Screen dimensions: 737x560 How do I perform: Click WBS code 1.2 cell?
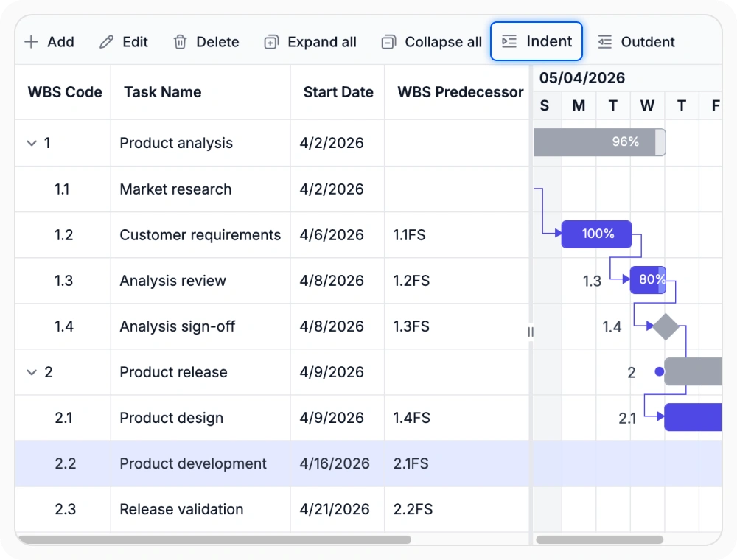pyautogui.click(x=63, y=234)
